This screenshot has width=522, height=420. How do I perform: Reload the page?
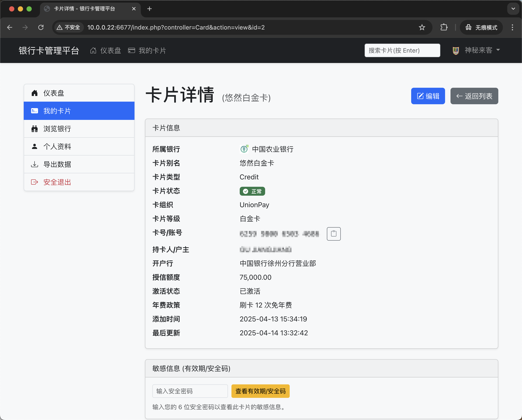(41, 27)
